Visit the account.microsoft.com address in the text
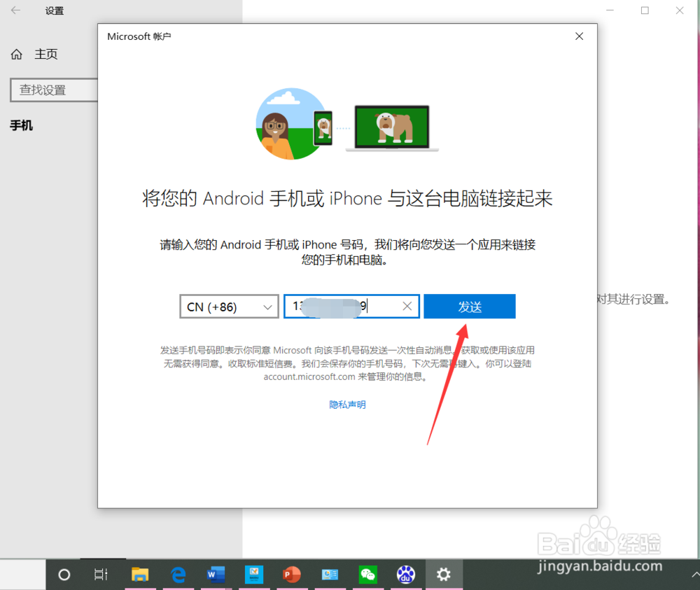700x590 pixels. 307,376
